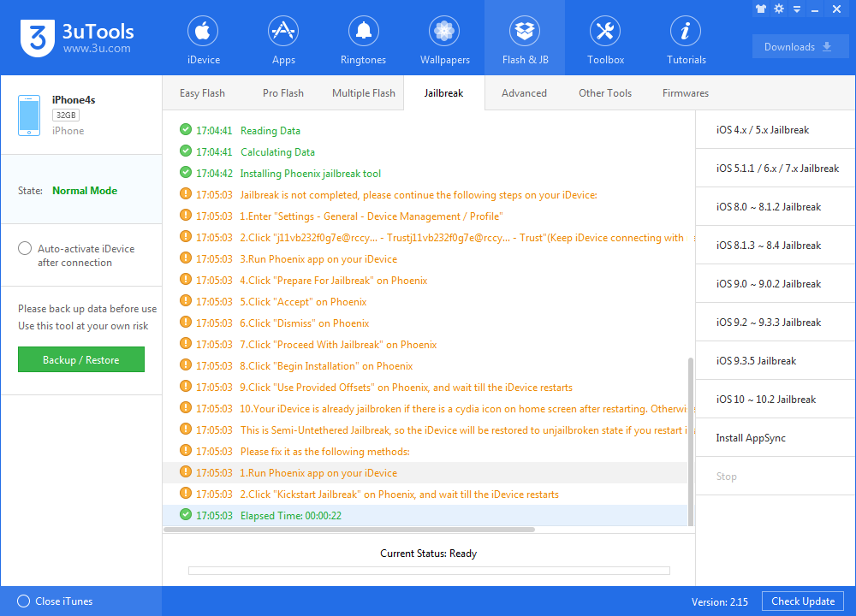
Task: Click warning icon on Enter Settings - General line
Action: click(186, 215)
